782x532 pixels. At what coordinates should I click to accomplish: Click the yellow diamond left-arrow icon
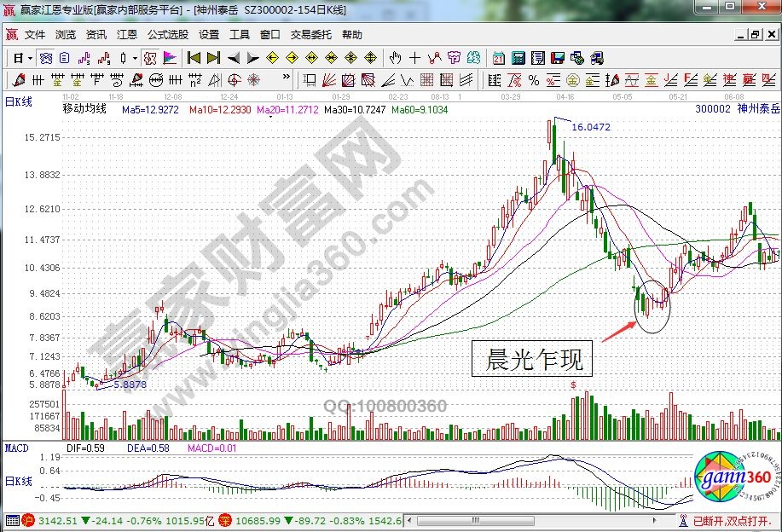273,58
